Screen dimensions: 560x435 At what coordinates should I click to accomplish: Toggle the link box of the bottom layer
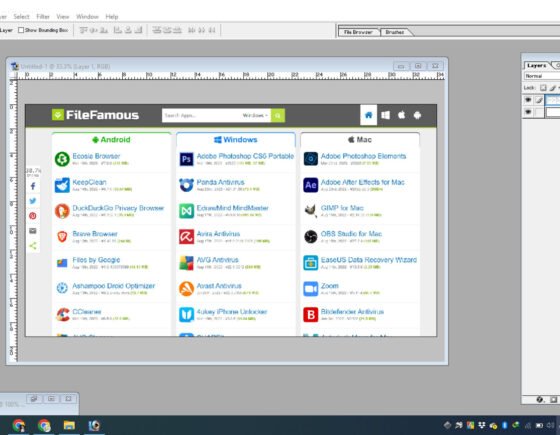coord(539,112)
